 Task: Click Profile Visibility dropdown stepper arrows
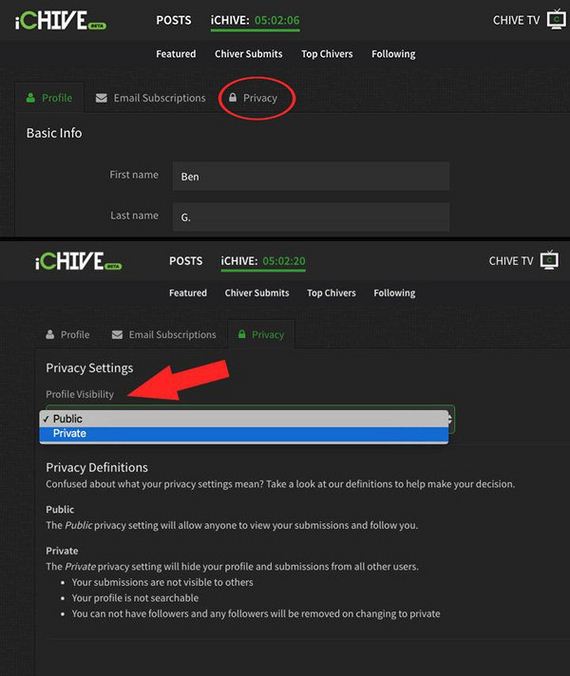pyautogui.click(x=450, y=419)
